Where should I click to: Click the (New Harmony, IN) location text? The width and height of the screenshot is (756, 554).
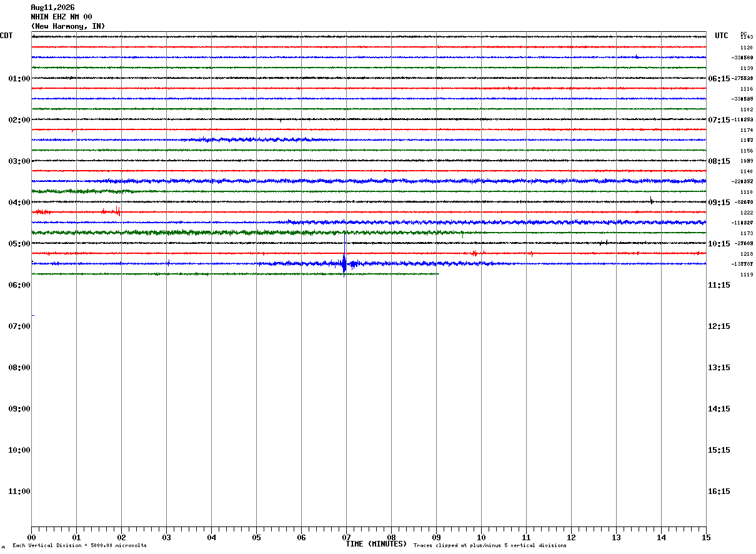(68, 26)
